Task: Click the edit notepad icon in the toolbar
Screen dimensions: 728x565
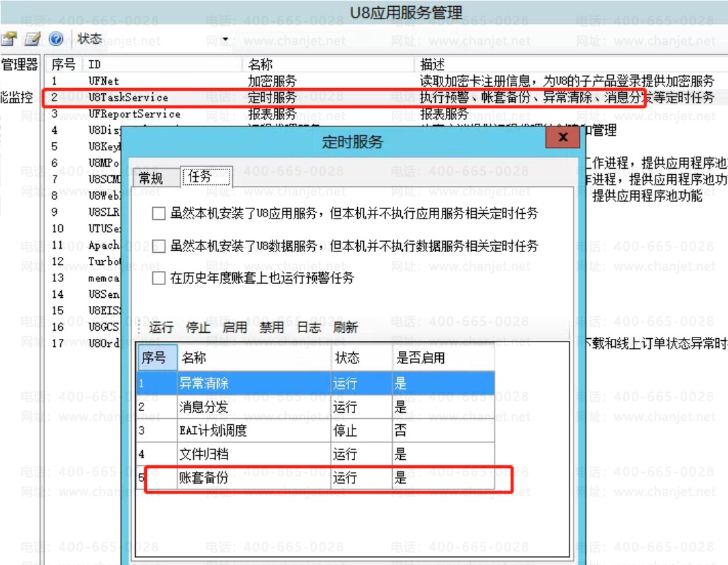Action: click(33, 39)
